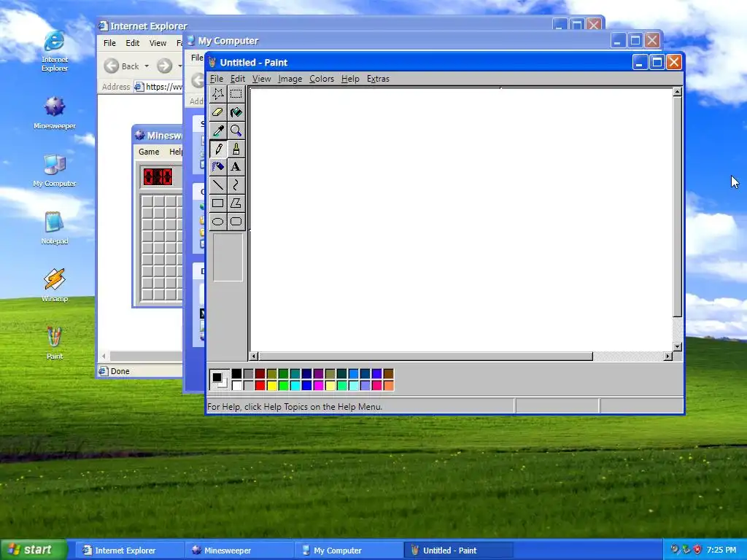This screenshot has height=560, width=747.
Task: Select the Pencil tool
Action: tap(217, 149)
